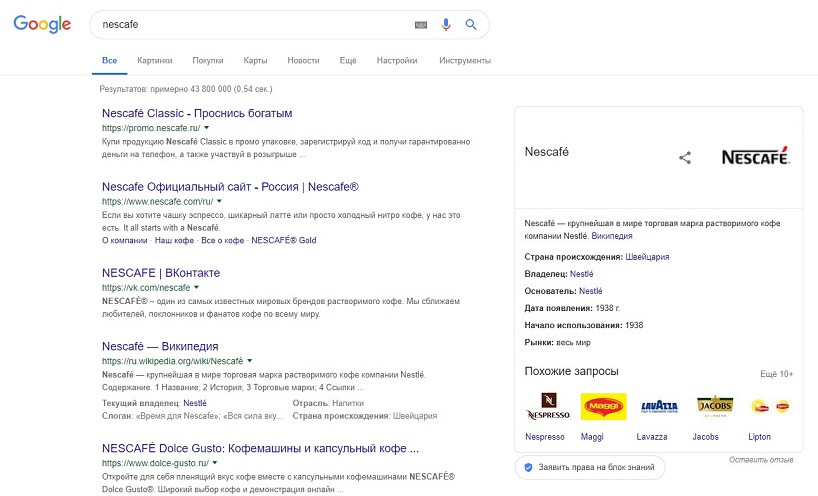Start voice search with microphone icon
This screenshot has width=818, height=496.
(x=446, y=25)
